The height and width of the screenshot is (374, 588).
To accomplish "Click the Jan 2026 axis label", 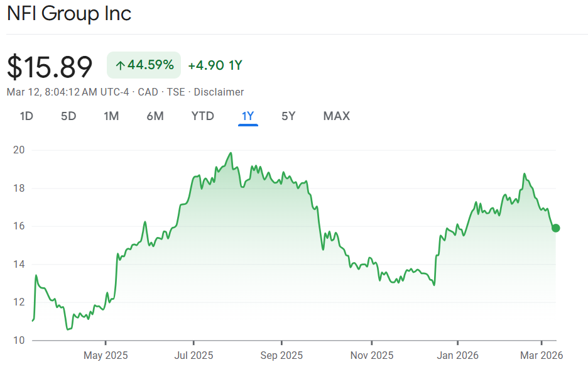I will pos(457,356).
